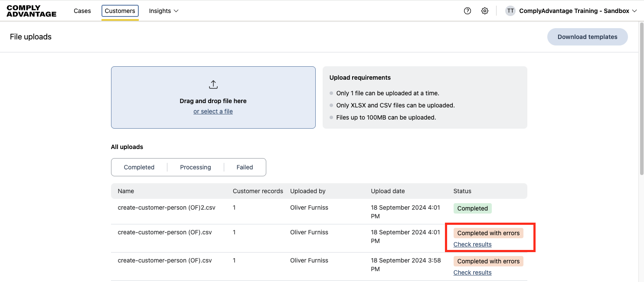Click the Completed status badge on the first upload
The width and height of the screenshot is (644, 282).
(x=472, y=208)
